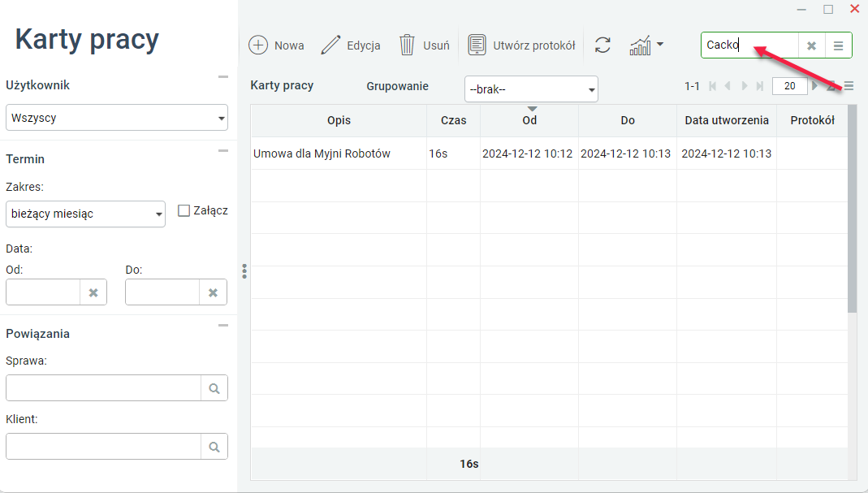The image size is (868, 493).
Task: Click the Utwórz protokół document icon
Action: 477,45
